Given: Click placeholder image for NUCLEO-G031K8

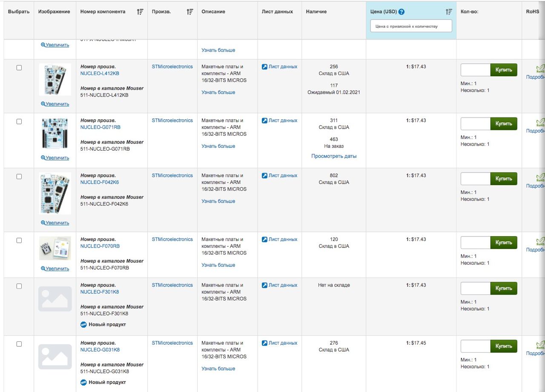Looking at the screenshot, I should pos(55,357).
